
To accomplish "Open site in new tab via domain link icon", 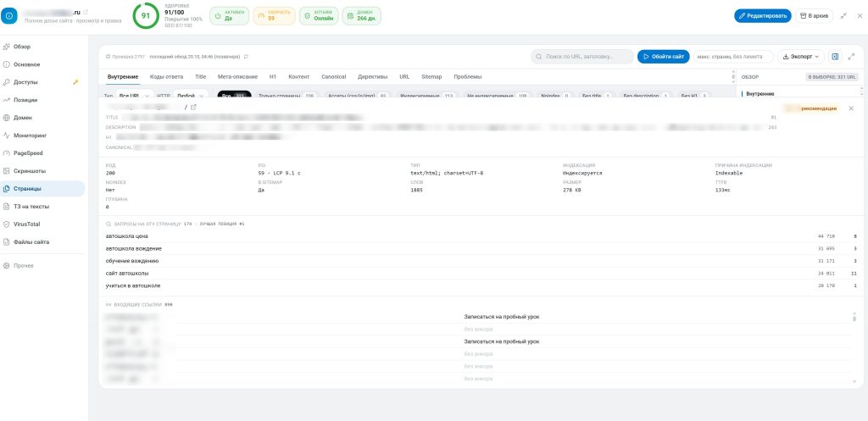I will (86, 12).
